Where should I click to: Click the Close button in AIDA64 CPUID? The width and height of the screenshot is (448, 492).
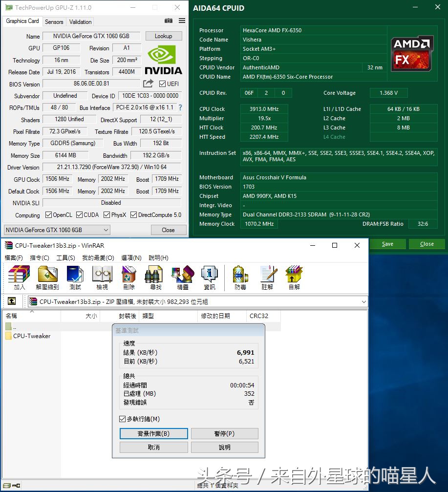pos(427,244)
